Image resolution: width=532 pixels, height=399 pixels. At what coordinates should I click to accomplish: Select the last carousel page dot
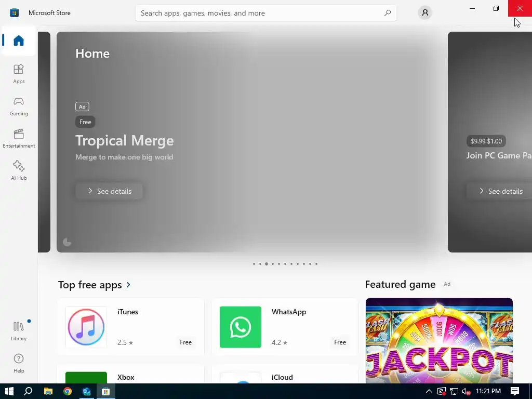click(x=316, y=264)
